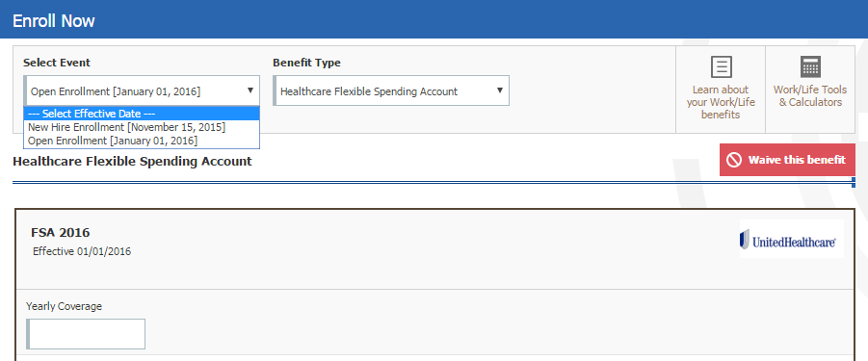Click the FSA 2016 plan title
Screen dimensions: 868x361
point(61,232)
